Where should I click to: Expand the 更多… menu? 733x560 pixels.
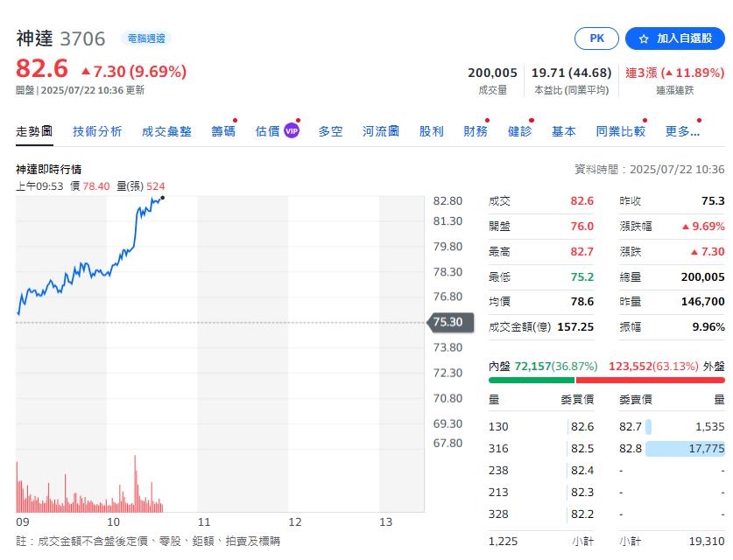tap(681, 129)
